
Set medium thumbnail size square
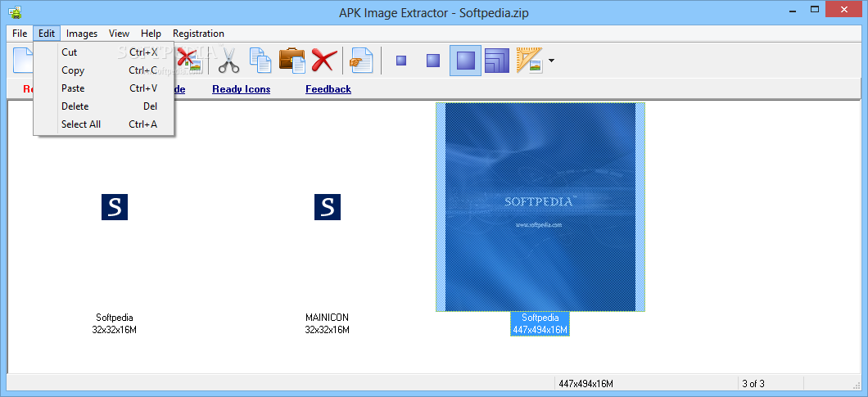click(433, 61)
